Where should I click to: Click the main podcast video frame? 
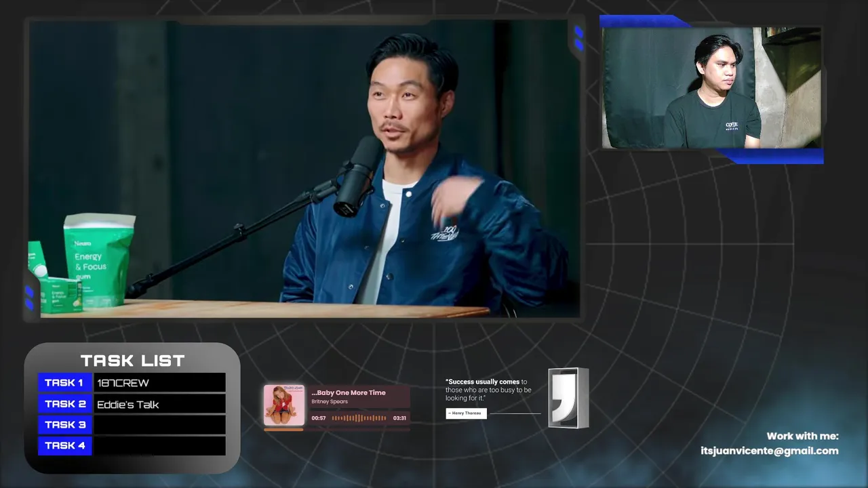(304, 168)
